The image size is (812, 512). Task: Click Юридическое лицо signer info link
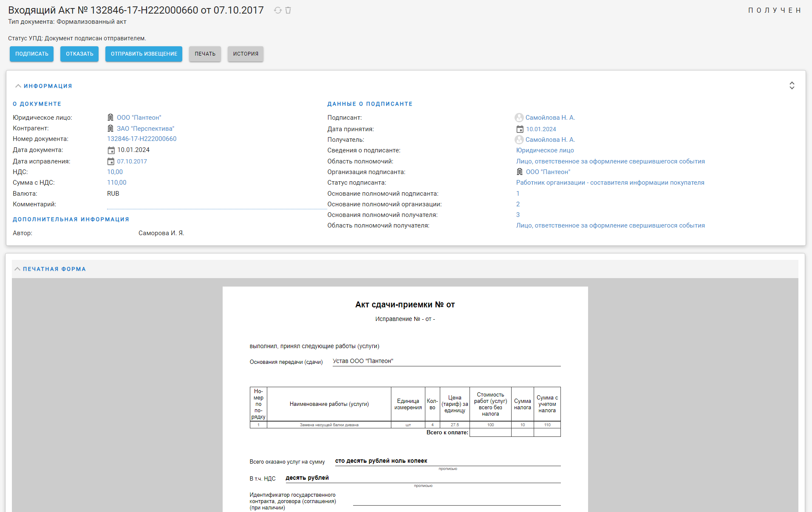[x=545, y=150]
